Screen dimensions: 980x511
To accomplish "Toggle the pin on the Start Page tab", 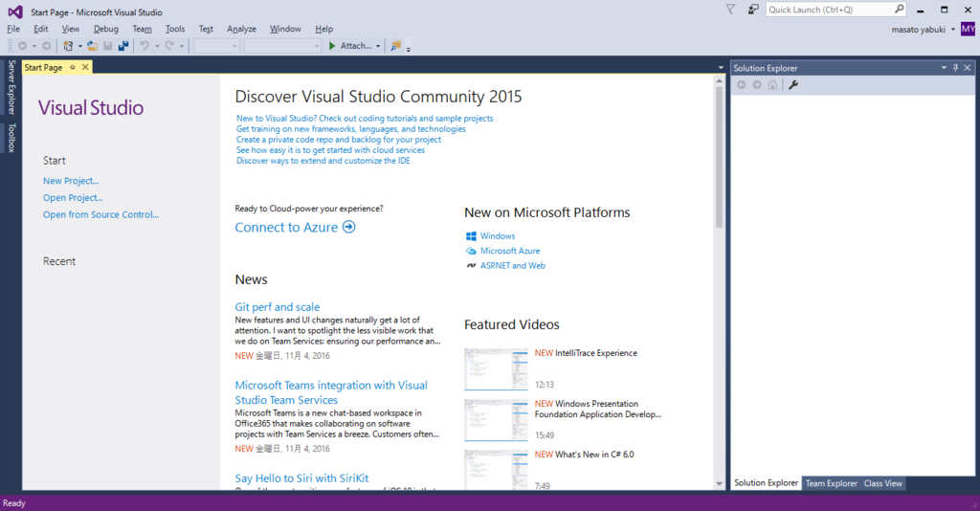I will pyautogui.click(x=73, y=68).
